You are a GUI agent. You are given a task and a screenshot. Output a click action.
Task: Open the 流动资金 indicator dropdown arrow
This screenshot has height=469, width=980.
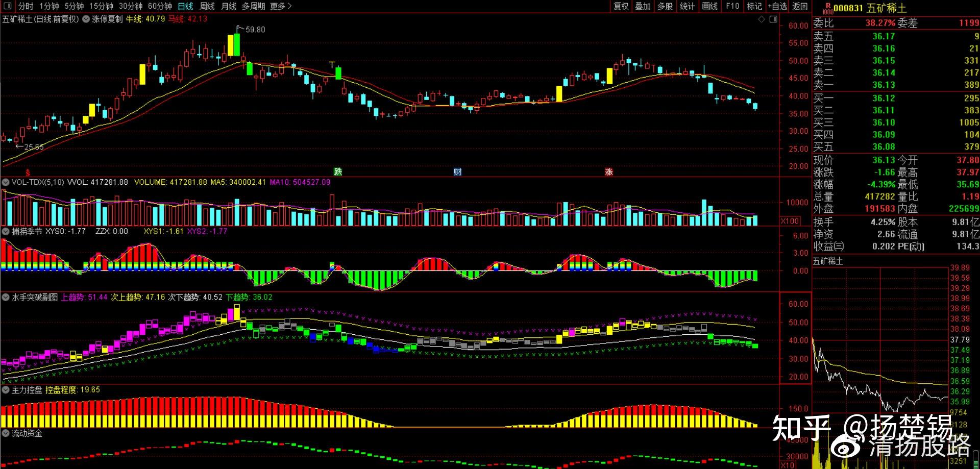[x=5, y=433]
